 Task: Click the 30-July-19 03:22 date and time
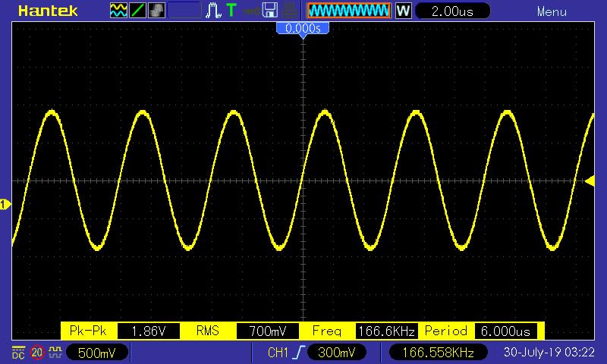point(549,352)
